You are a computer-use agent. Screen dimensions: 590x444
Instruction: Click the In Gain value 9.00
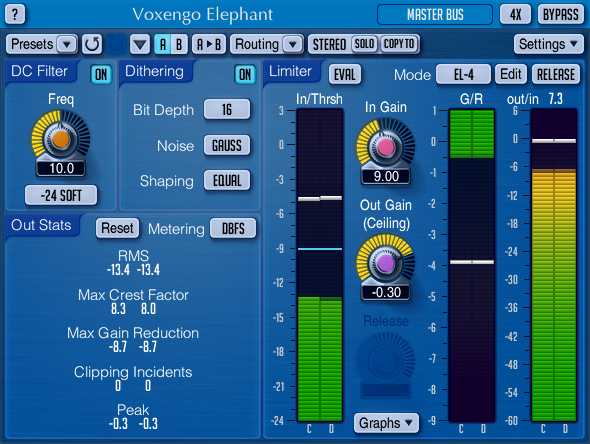tap(386, 176)
